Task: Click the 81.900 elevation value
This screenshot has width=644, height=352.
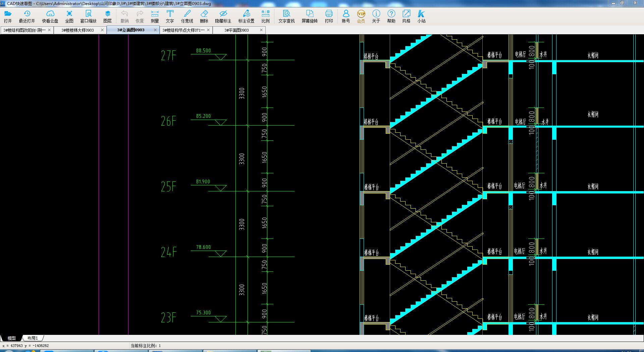Action: pos(203,182)
